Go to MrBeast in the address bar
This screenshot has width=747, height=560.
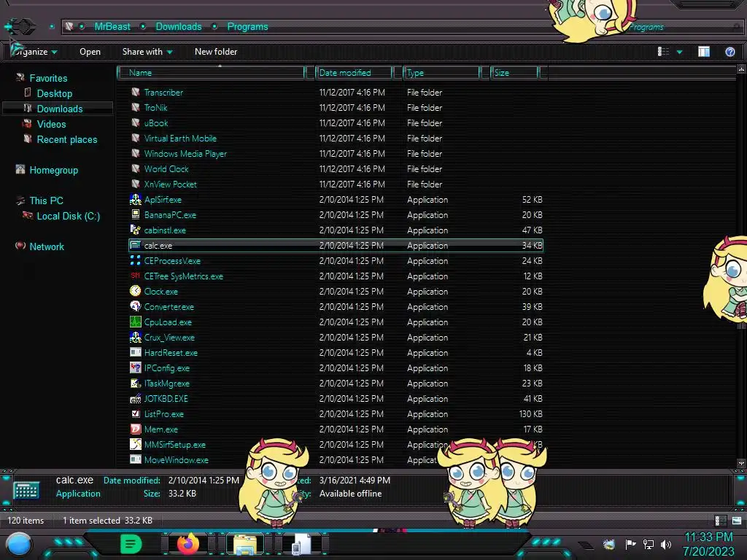112,27
